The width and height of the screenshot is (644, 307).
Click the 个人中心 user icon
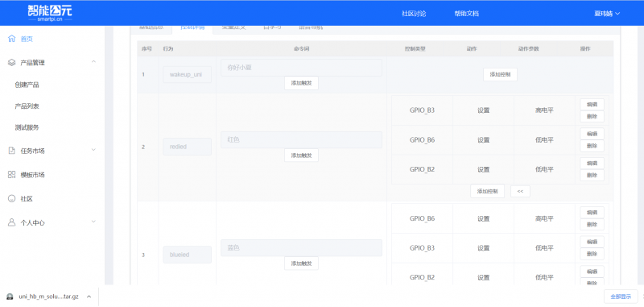pos(11,222)
